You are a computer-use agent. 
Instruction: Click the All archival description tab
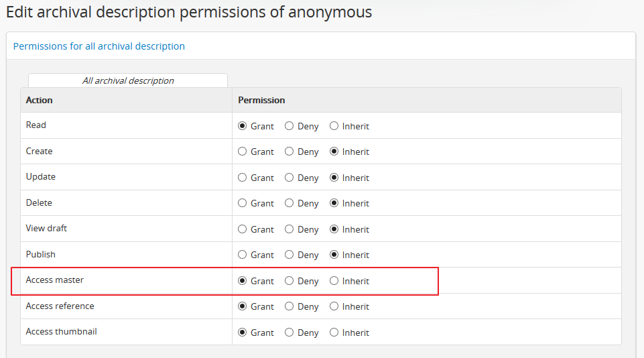coord(128,80)
